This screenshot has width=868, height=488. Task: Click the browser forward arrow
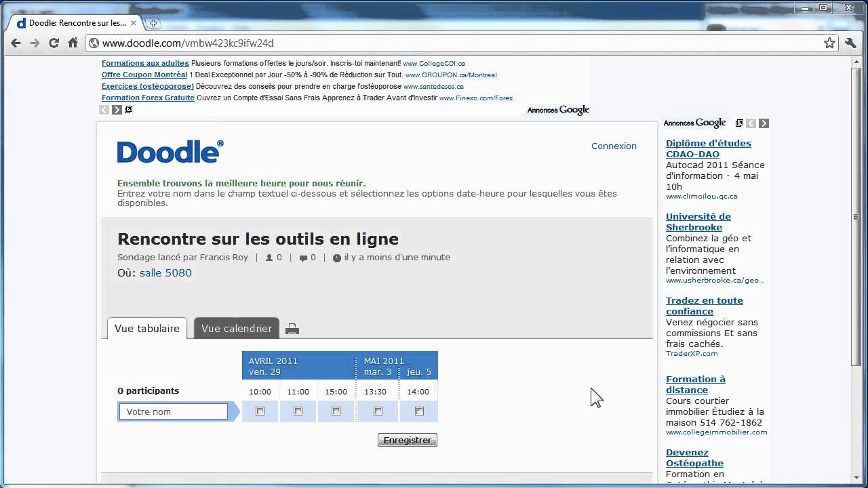35,43
